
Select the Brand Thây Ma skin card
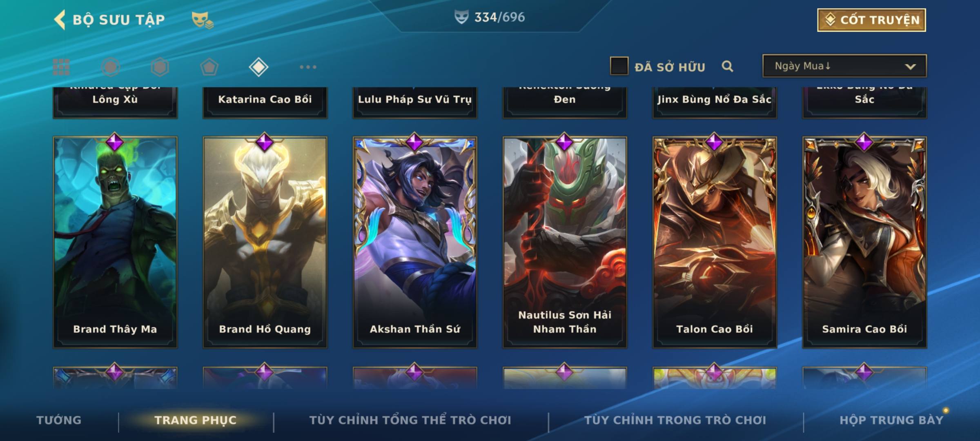coord(115,242)
